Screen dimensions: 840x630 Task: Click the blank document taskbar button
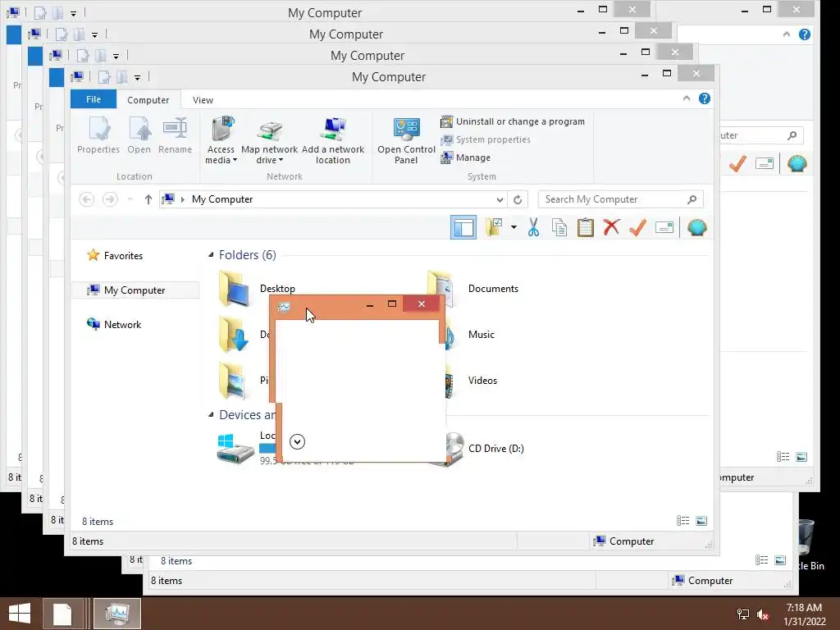coord(62,614)
